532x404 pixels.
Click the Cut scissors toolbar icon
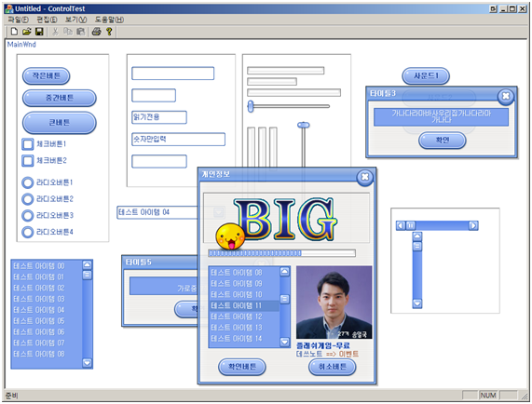click(55, 32)
